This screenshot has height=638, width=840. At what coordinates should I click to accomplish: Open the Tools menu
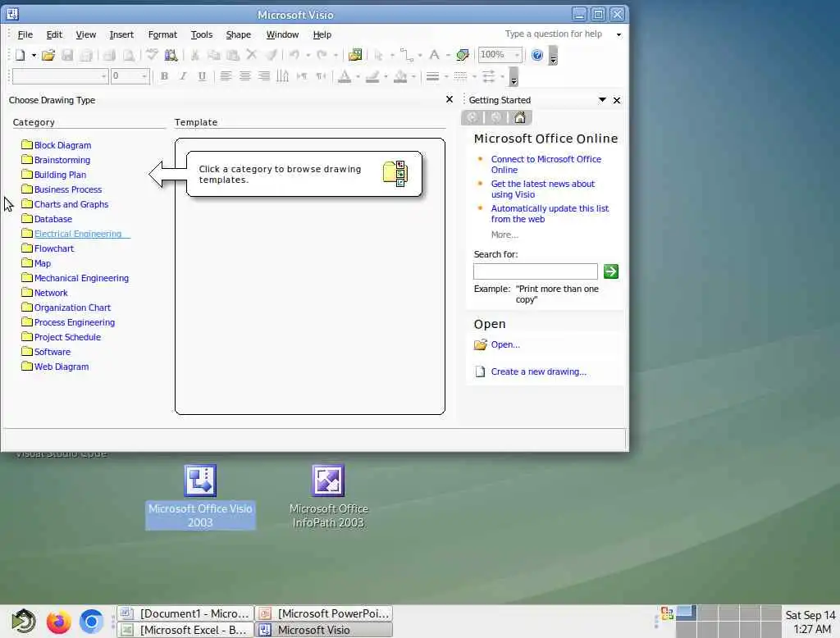tap(202, 34)
